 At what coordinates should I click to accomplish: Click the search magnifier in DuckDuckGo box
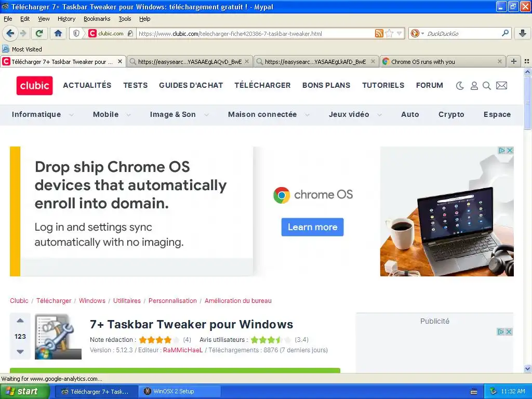click(x=505, y=33)
